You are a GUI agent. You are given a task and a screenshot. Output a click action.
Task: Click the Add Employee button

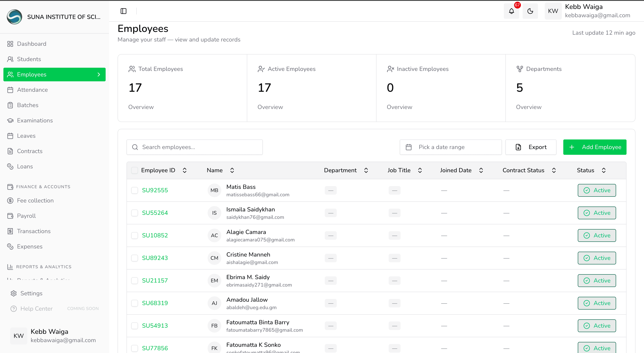pos(595,147)
